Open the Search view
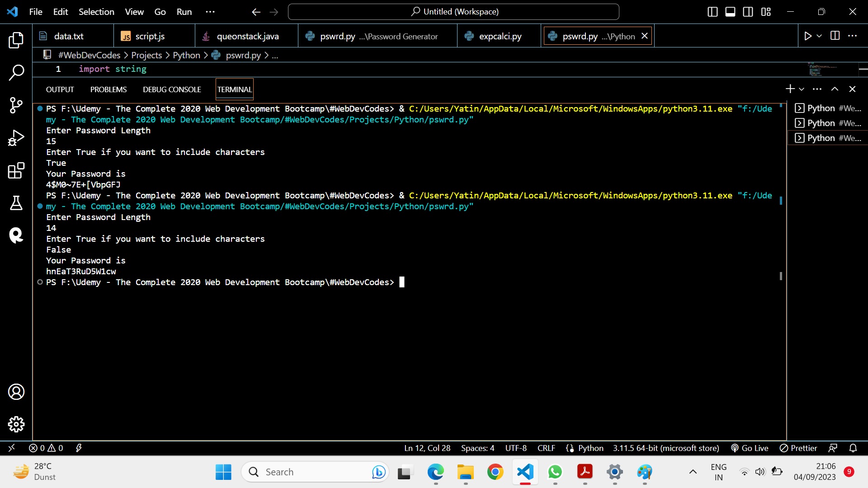 click(16, 72)
